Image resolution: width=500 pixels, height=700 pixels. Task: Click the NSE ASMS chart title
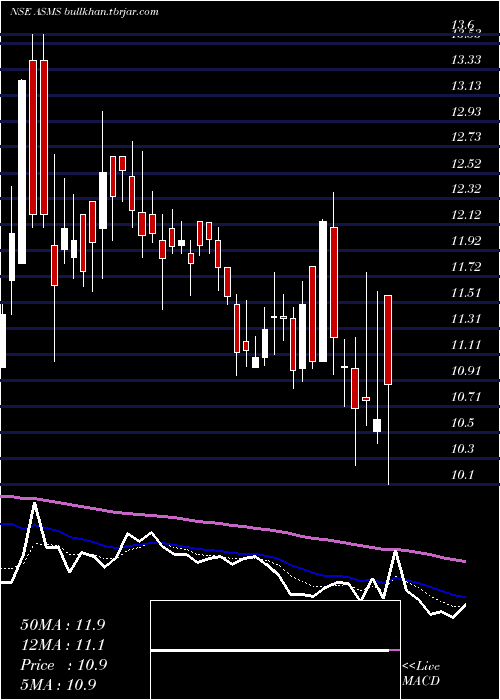(x=84, y=12)
